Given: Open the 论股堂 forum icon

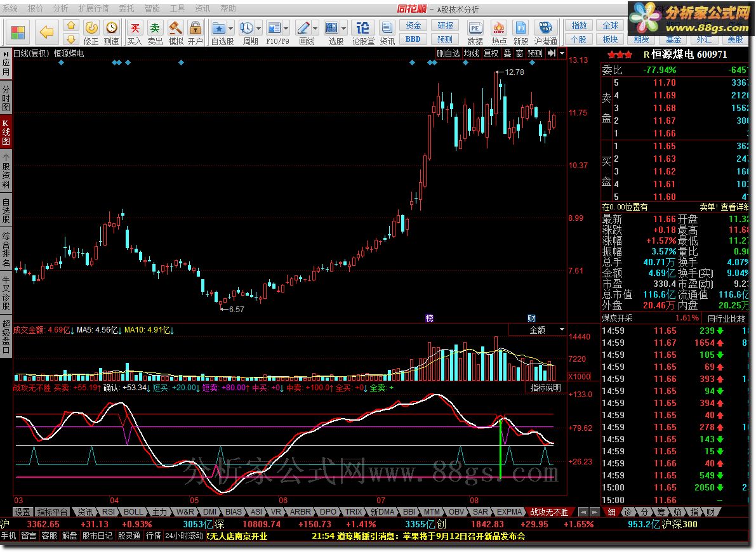Looking at the screenshot, I should click(x=362, y=28).
